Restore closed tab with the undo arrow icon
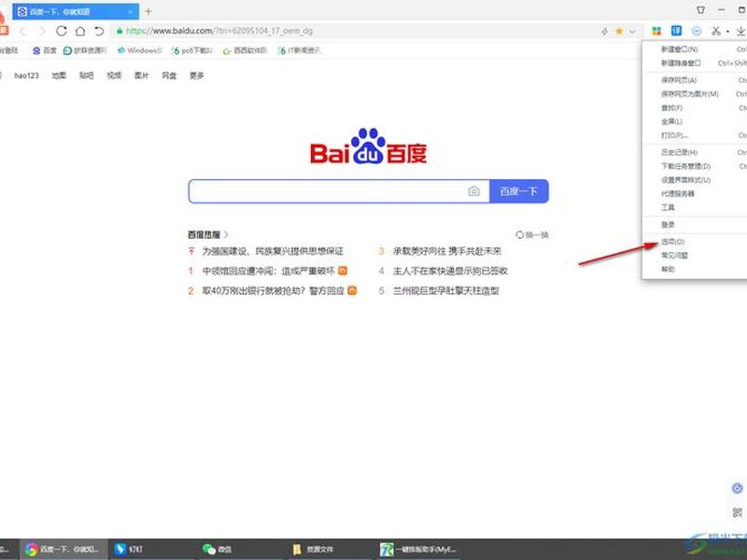The width and height of the screenshot is (747, 560). [x=99, y=31]
